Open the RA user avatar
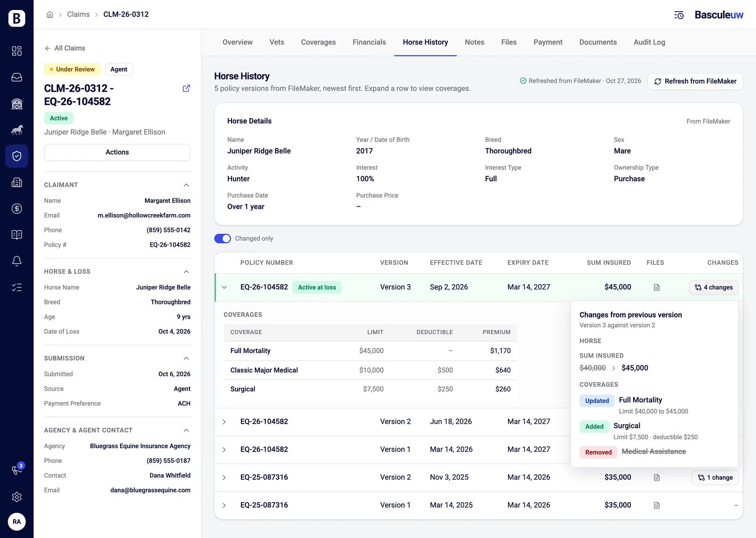The width and height of the screenshot is (756, 538). pos(17,522)
